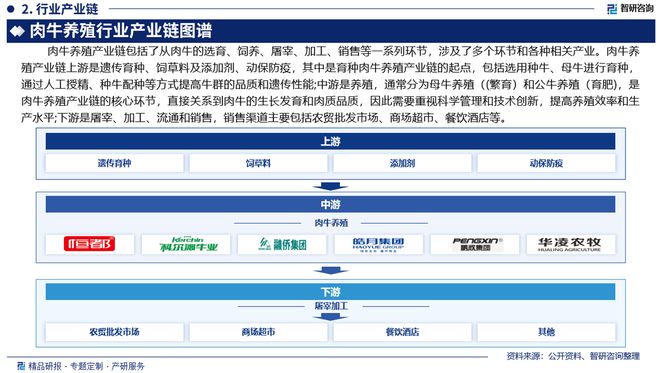Click the 商场超市 box
The height and width of the screenshot is (373, 660).
coord(258,332)
